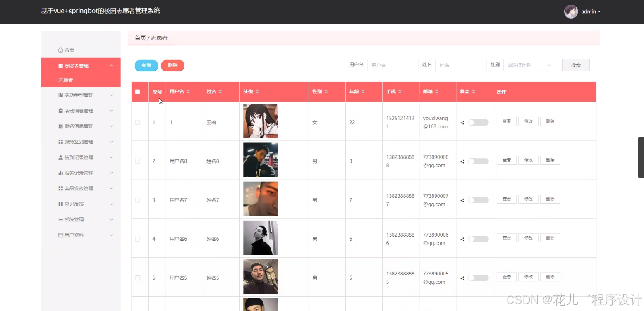644x311 pixels.
Task: Expand the 活动信息管理 chevron
Action: click(111, 111)
